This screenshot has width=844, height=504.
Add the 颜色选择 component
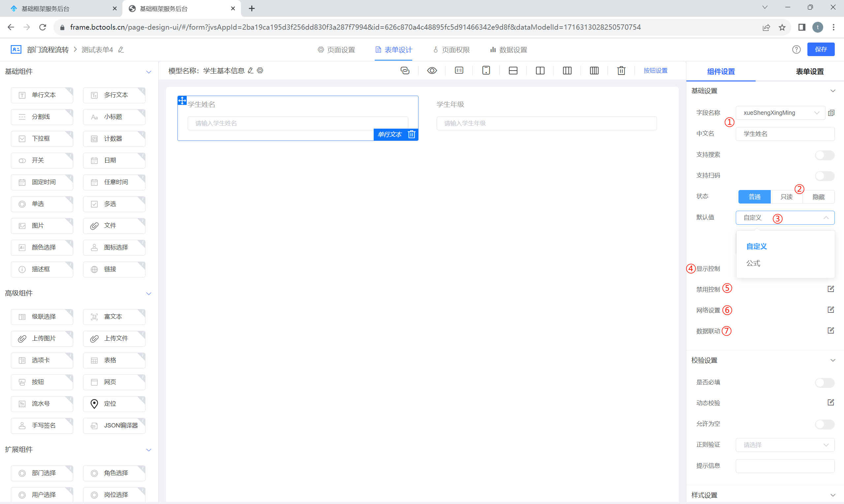coord(42,247)
